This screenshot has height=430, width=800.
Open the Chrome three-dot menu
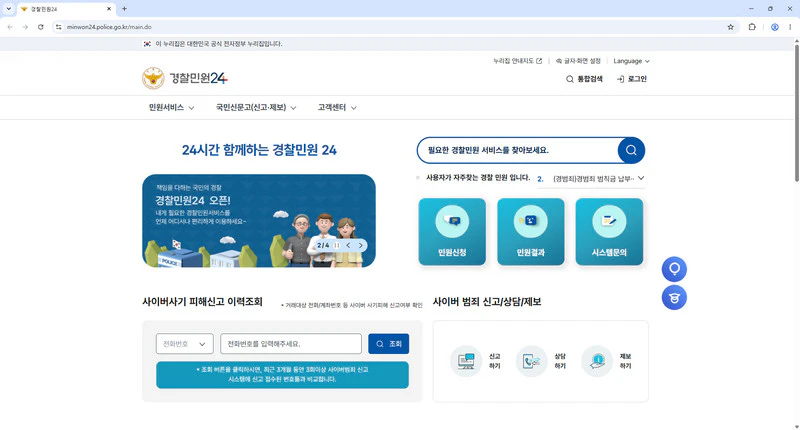(x=790, y=27)
